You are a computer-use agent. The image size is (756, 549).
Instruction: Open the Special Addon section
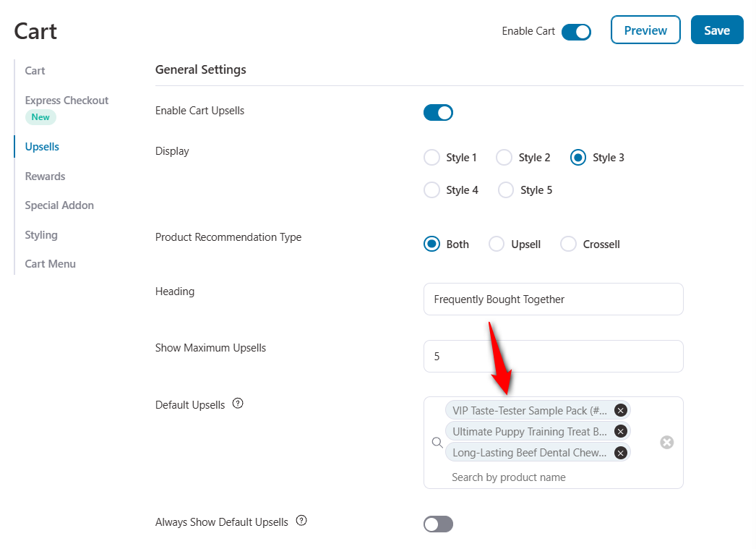point(59,205)
